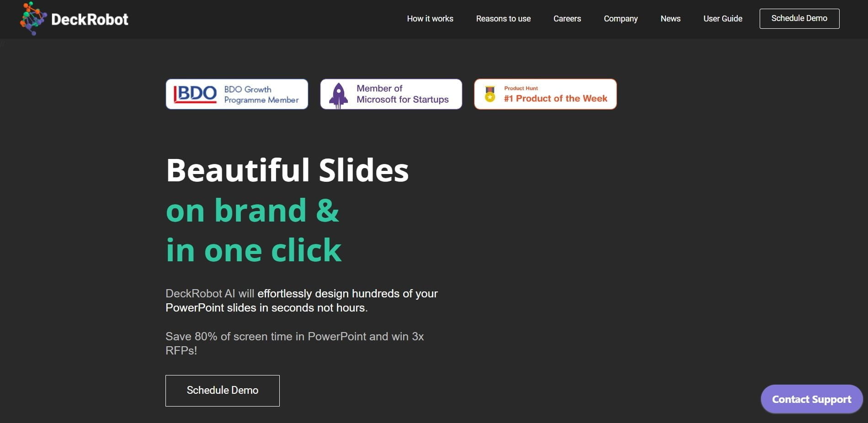
Task: Click #1 Product of the Week badge
Action: coord(545,94)
